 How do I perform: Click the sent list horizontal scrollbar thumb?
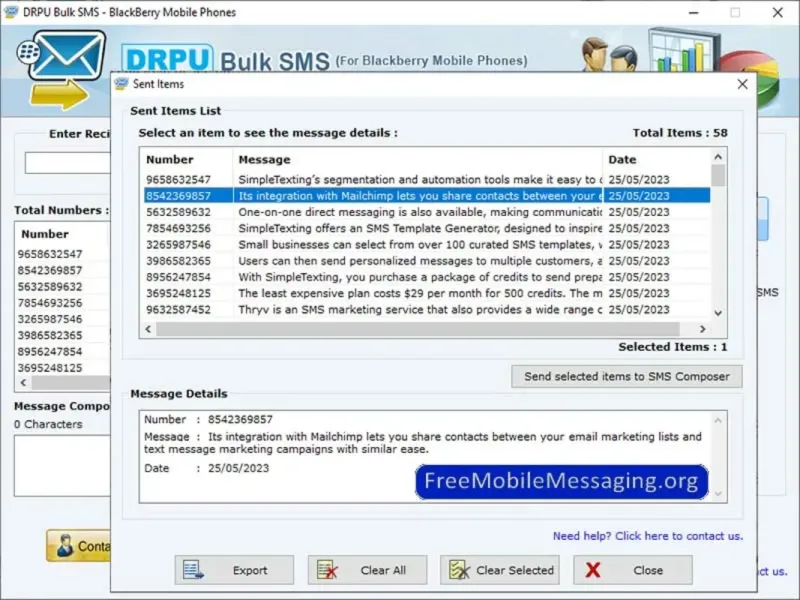(418, 329)
